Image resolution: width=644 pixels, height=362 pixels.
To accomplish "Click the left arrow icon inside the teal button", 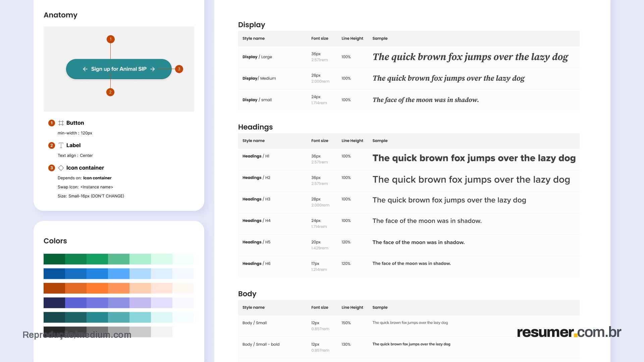I will 85,69.
